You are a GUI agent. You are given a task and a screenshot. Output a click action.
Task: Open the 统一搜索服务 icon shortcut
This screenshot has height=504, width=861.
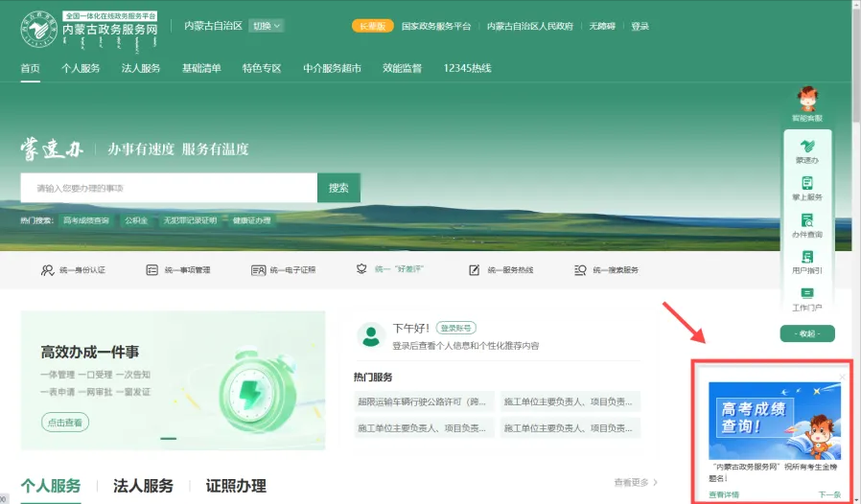tap(580, 270)
